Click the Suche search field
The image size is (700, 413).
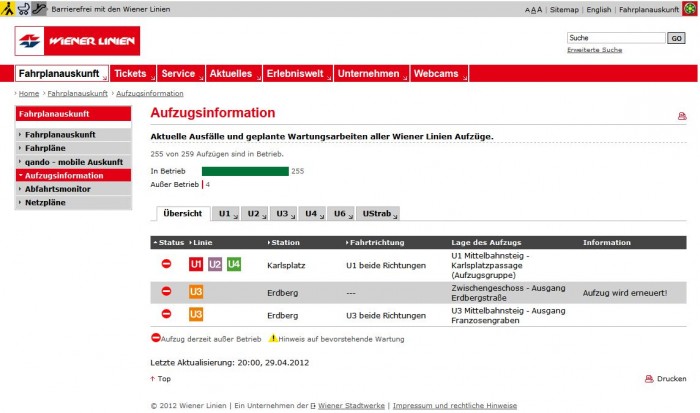coord(616,38)
